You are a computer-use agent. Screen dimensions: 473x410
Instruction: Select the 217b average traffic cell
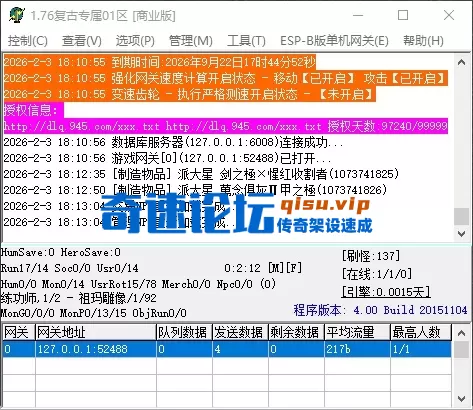click(357, 349)
